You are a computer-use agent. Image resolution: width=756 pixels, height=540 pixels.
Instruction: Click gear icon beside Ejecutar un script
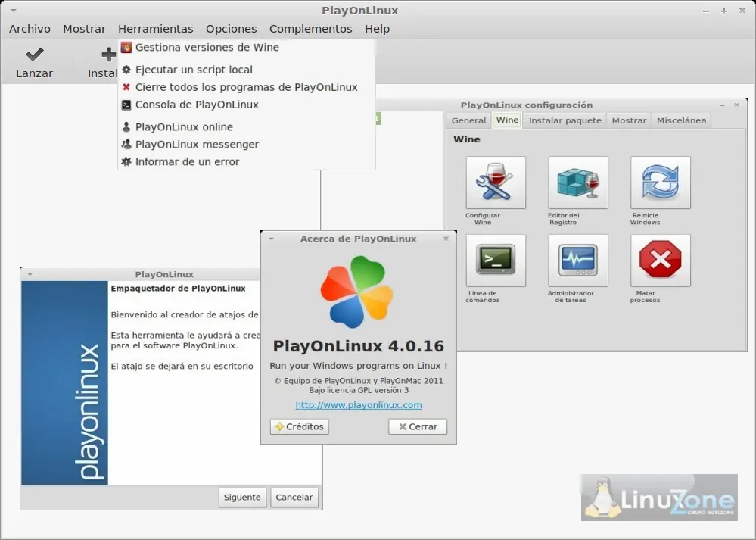(x=126, y=70)
